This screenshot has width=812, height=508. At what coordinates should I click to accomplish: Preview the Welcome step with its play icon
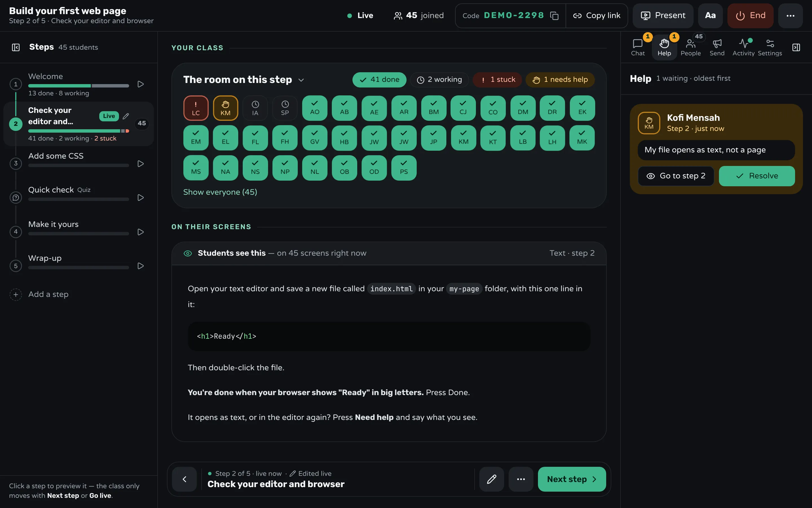point(141,84)
